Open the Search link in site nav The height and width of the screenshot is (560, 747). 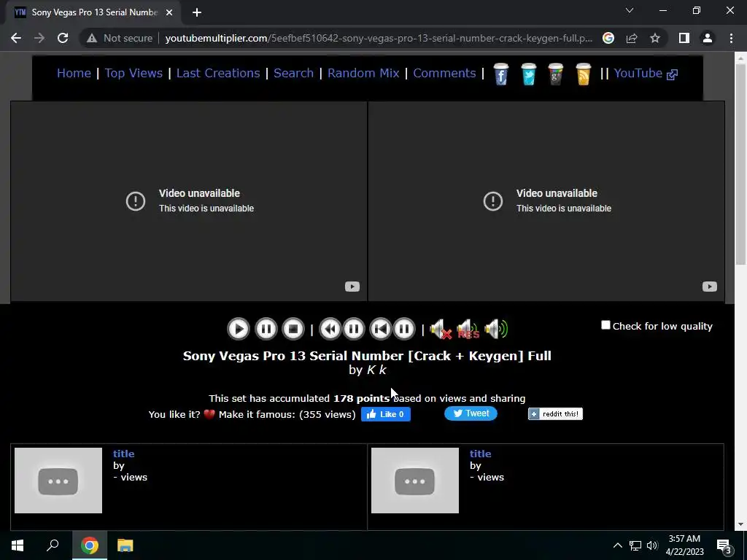[293, 74]
